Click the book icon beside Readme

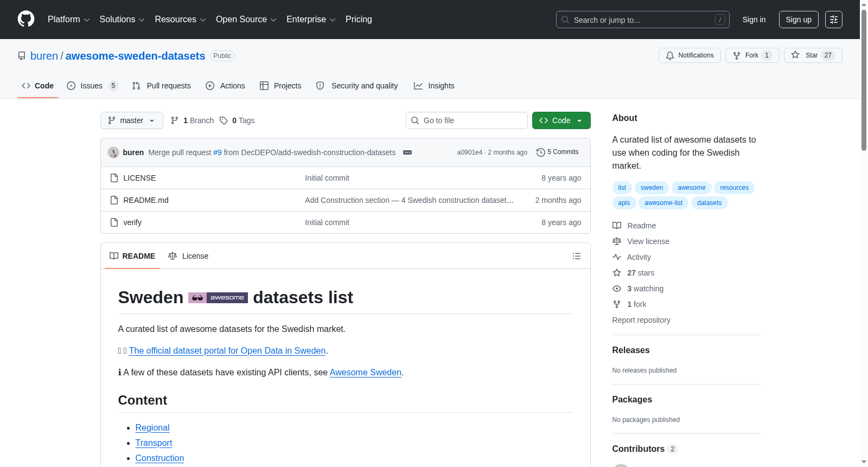[617, 226]
